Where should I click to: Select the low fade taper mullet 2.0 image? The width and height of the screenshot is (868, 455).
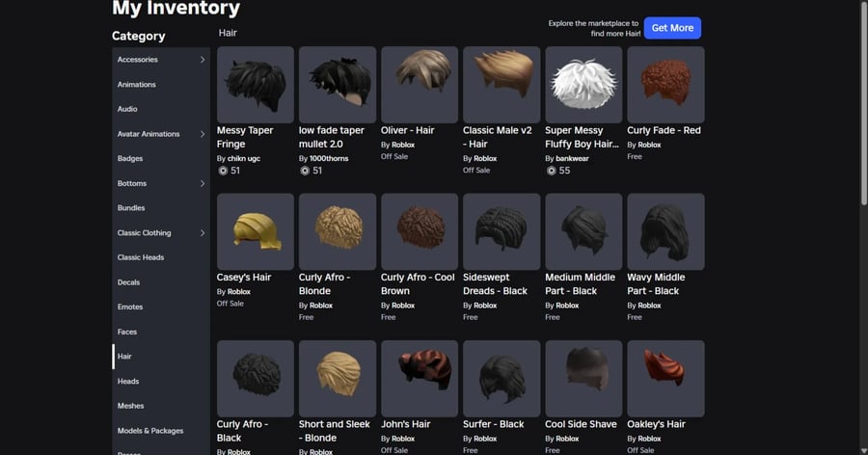click(x=337, y=84)
